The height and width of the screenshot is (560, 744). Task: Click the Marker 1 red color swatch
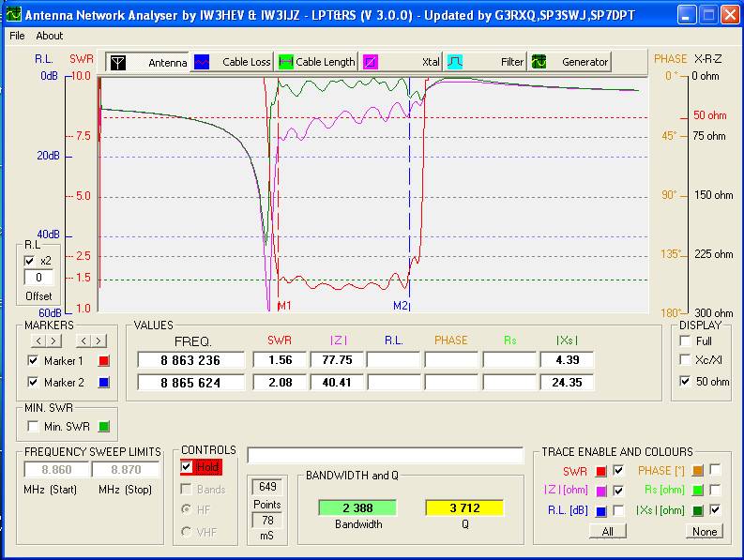point(104,361)
